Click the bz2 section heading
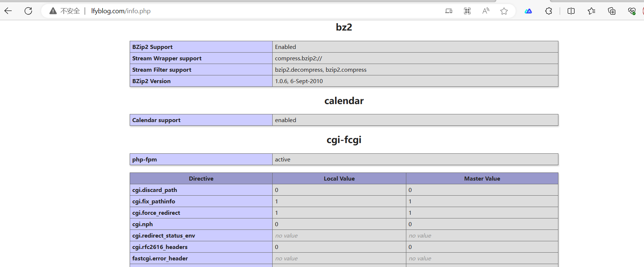This screenshot has height=267, width=644. (344, 27)
